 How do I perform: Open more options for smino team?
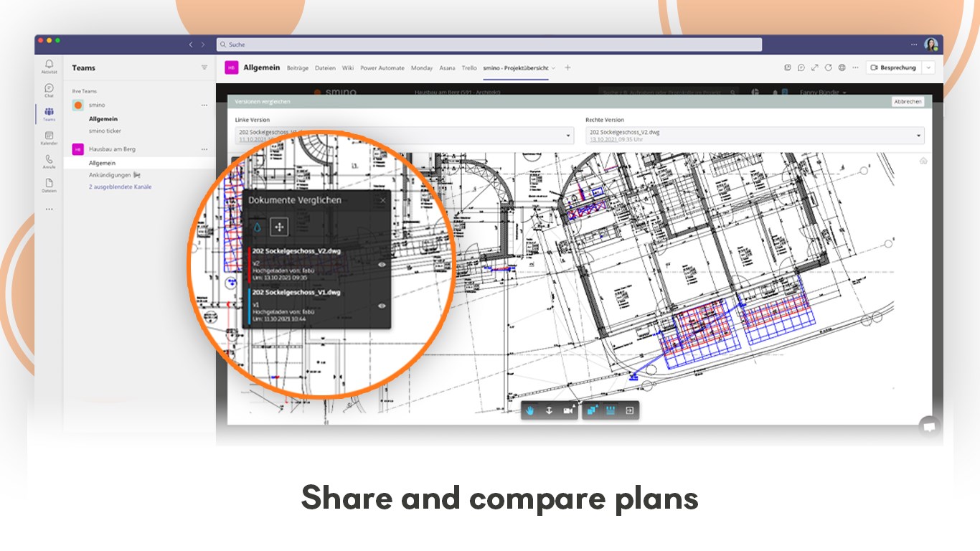pos(204,105)
